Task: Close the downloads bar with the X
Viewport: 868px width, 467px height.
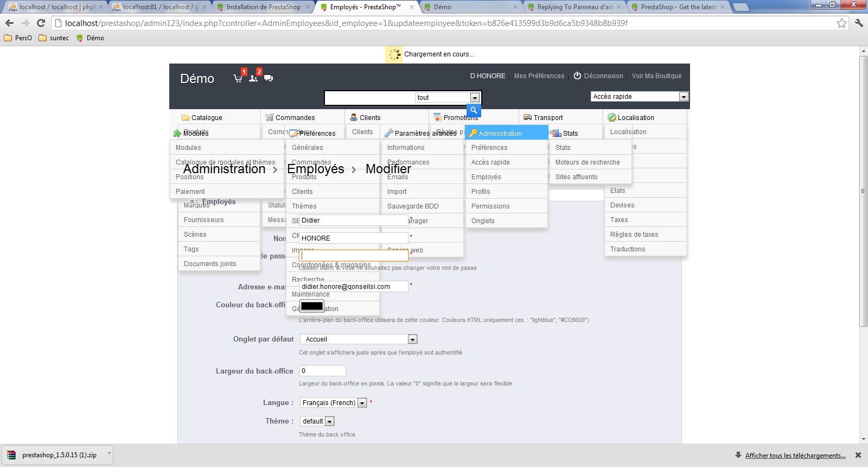Action: (858, 455)
